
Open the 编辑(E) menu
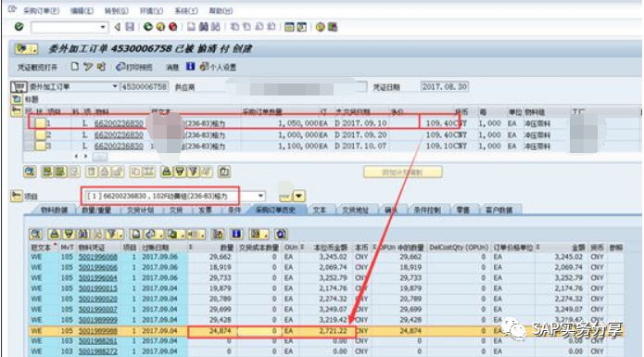82,11
